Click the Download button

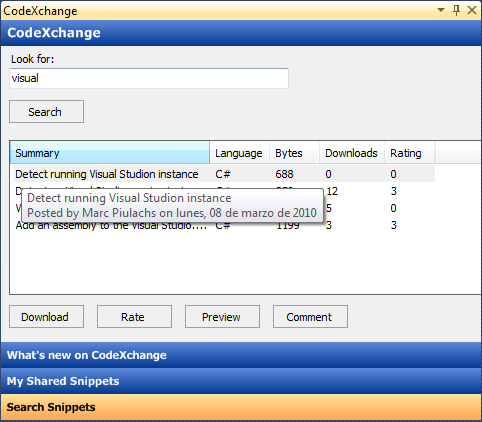click(x=46, y=317)
